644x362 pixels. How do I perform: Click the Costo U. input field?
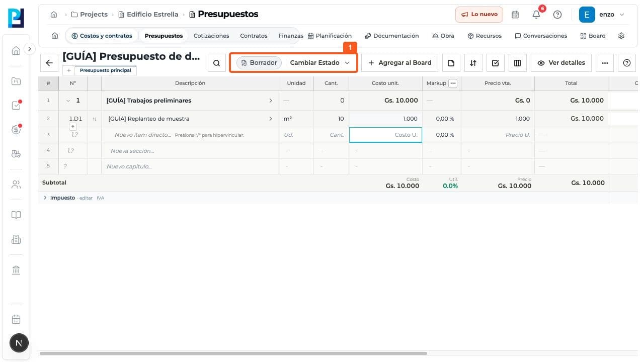[385, 135]
